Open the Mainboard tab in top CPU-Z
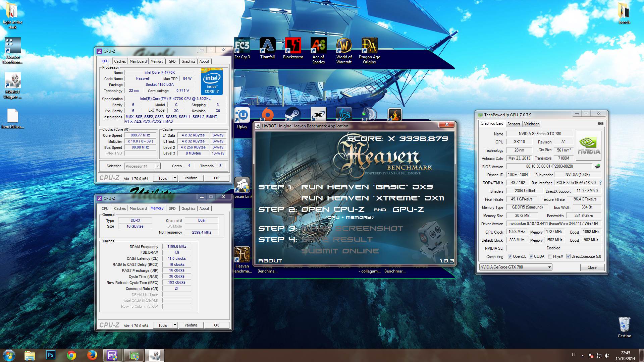Viewport: 644px width, 362px height. (138, 61)
